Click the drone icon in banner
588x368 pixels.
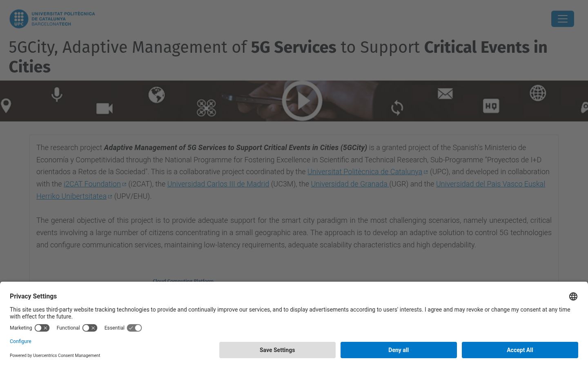coord(206,108)
